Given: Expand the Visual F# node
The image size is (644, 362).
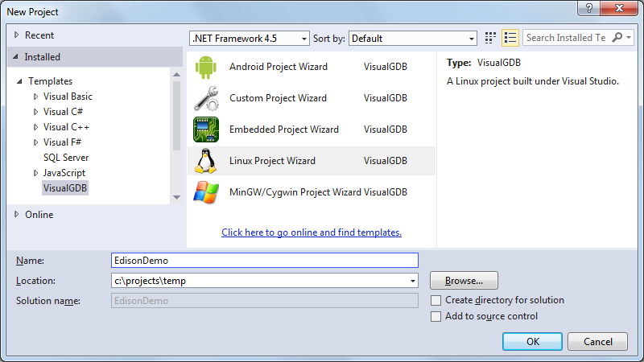Looking at the screenshot, I should 35,142.
